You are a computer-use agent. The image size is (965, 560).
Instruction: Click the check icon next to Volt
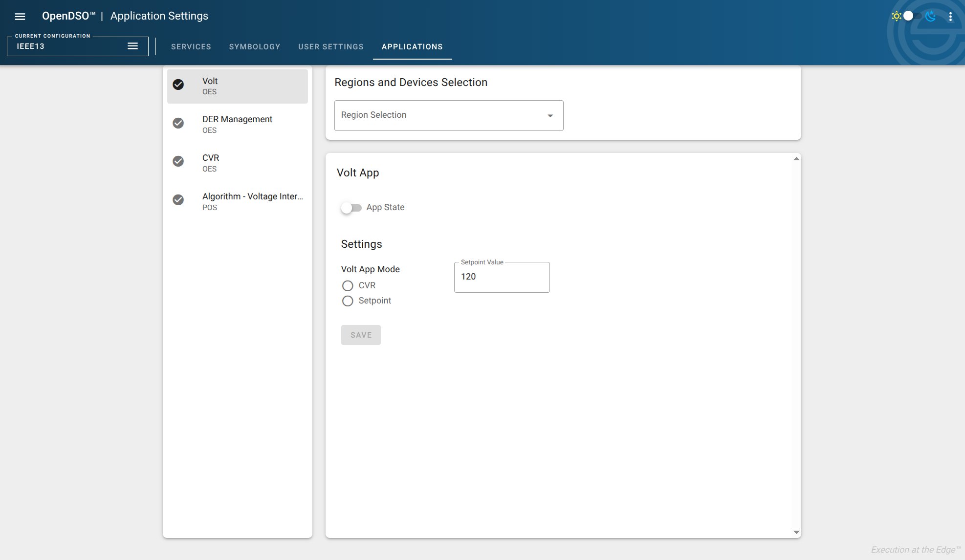point(178,85)
